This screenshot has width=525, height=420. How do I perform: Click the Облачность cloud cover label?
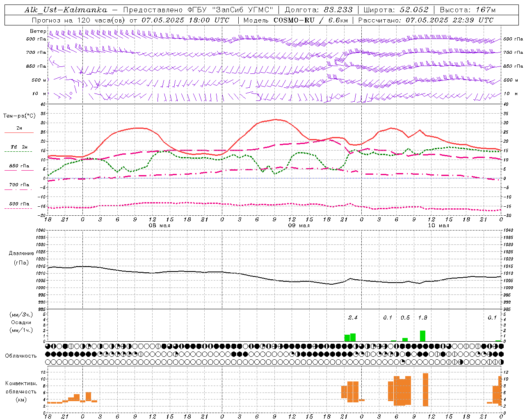(x=21, y=356)
